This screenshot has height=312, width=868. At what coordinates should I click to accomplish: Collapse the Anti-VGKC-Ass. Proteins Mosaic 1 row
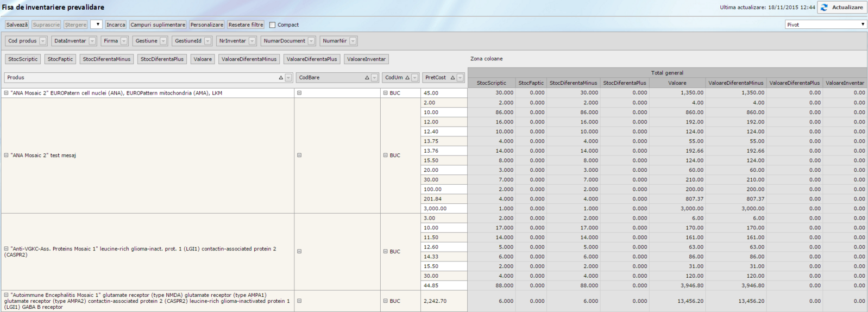[x=7, y=249]
